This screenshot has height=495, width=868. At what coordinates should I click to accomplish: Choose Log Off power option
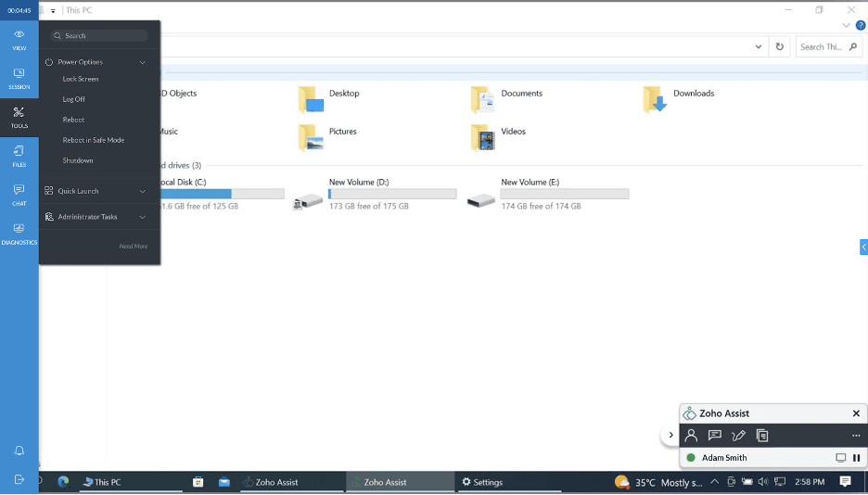[x=73, y=99]
